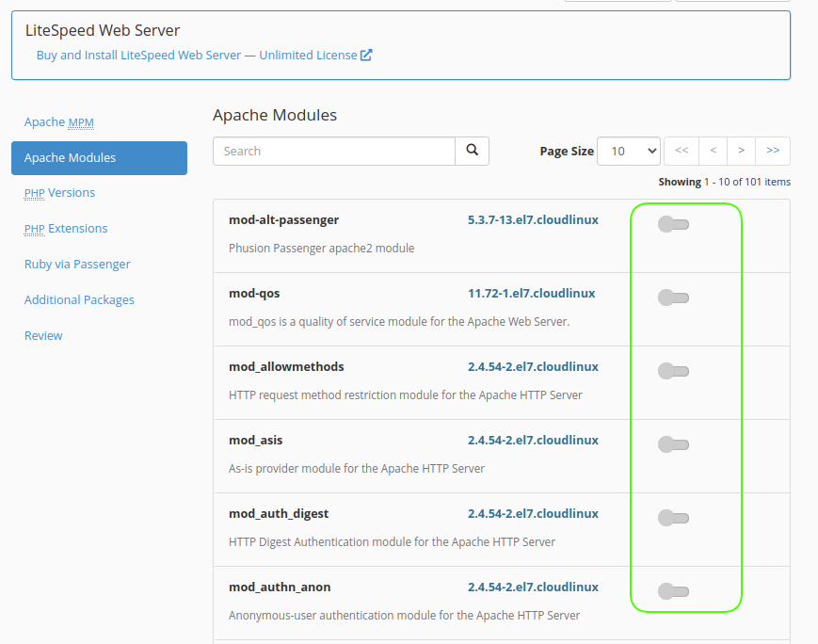Enable the mod-alt-passenger module toggle
Screen dimensions: 818x644
[673, 224]
